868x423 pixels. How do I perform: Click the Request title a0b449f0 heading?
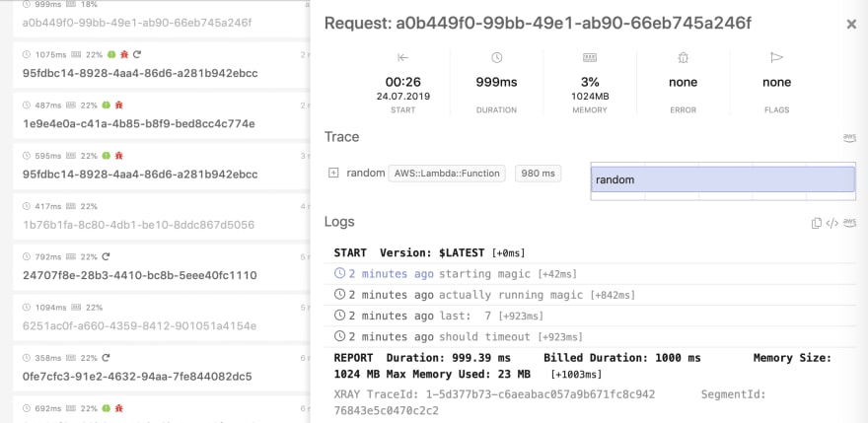pos(539,24)
